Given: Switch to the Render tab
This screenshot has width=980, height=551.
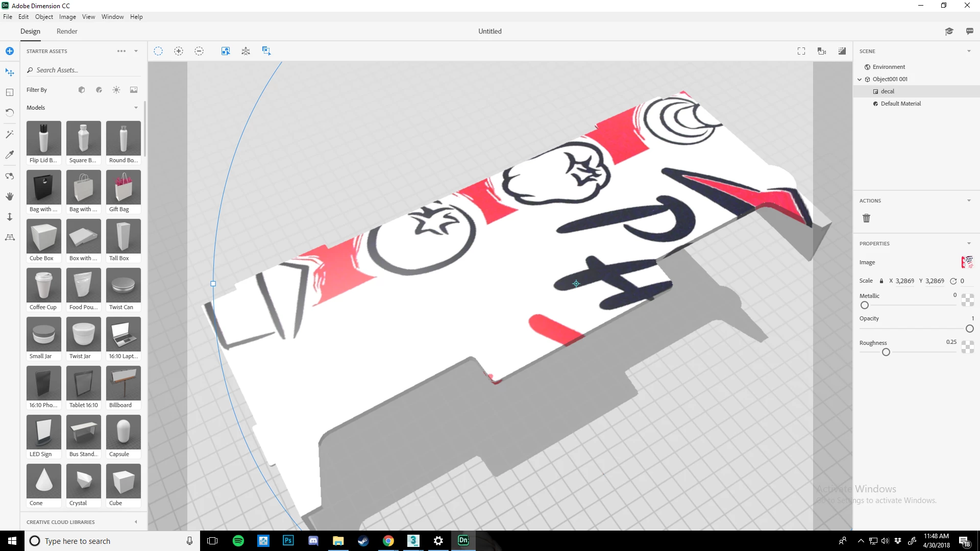Looking at the screenshot, I should point(67,31).
